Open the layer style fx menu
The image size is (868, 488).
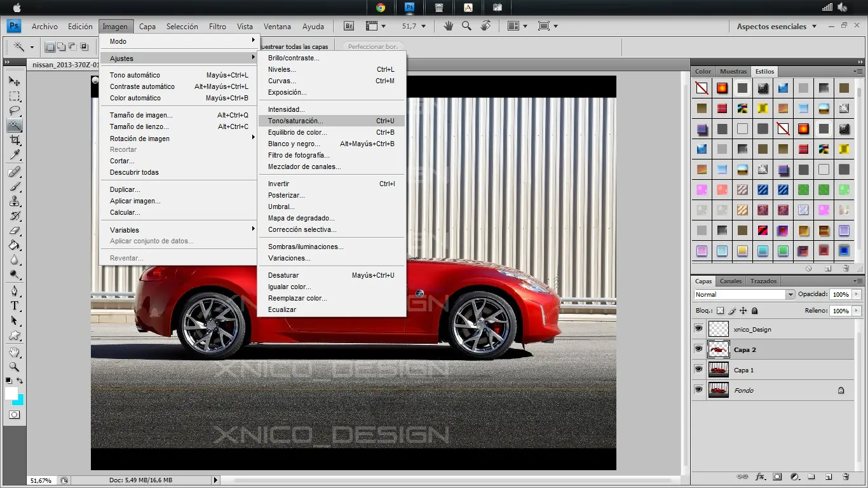[x=760, y=477]
